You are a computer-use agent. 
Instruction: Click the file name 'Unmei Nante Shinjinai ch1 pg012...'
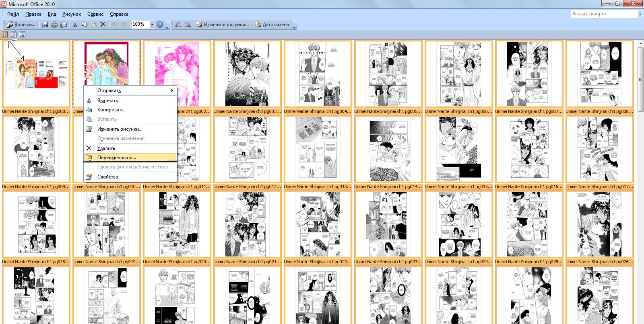tap(247, 187)
